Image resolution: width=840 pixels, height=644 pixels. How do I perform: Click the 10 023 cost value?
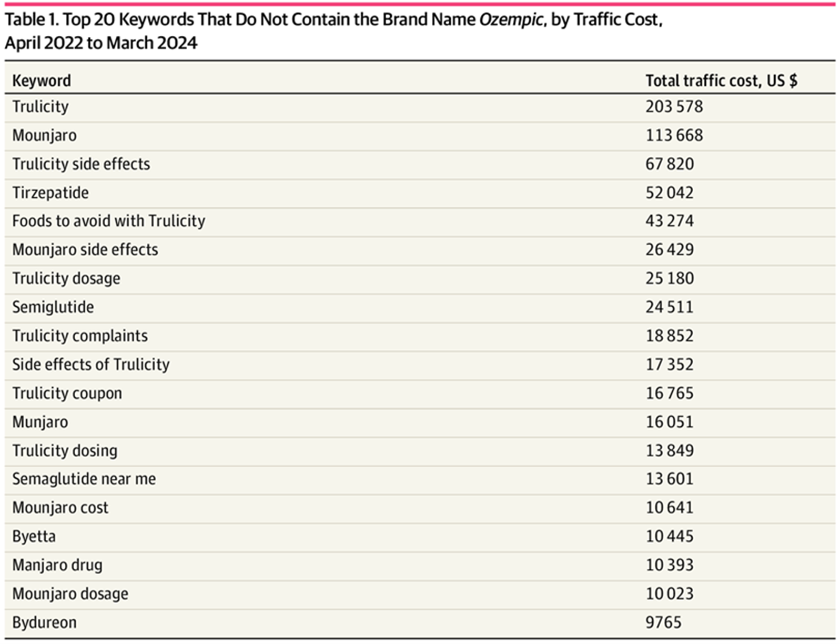pyautogui.click(x=669, y=593)
